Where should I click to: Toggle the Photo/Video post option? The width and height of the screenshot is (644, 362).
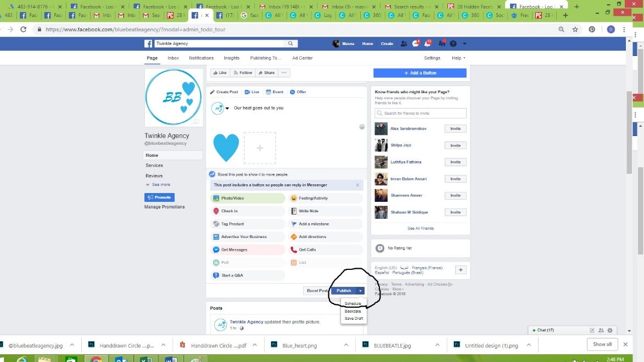point(248,198)
